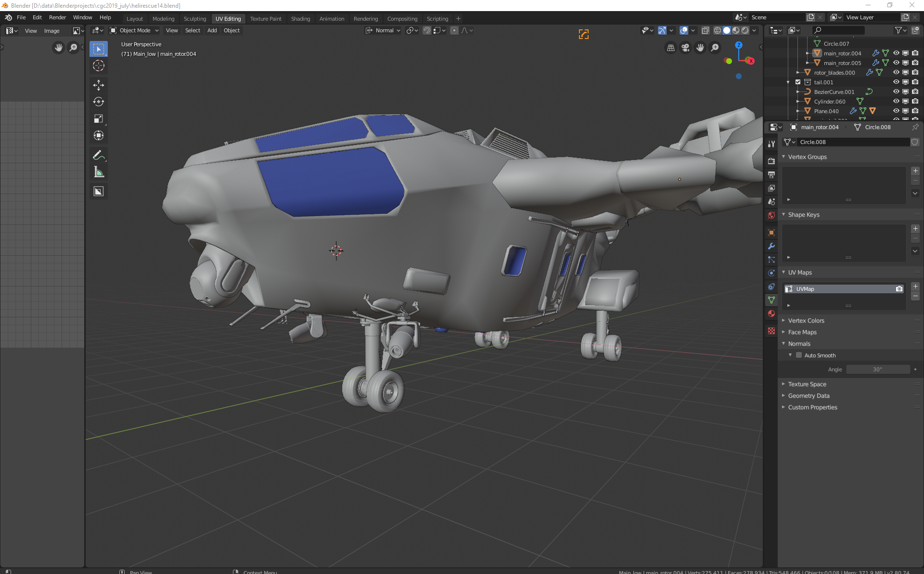The width and height of the screenshot is (924, 574).
Task: Activate the Annotate tool
Action: pos(98,155)
